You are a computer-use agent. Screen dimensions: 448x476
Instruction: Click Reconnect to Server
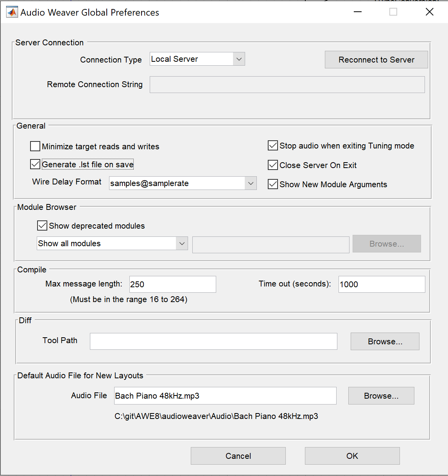(376, 59)
